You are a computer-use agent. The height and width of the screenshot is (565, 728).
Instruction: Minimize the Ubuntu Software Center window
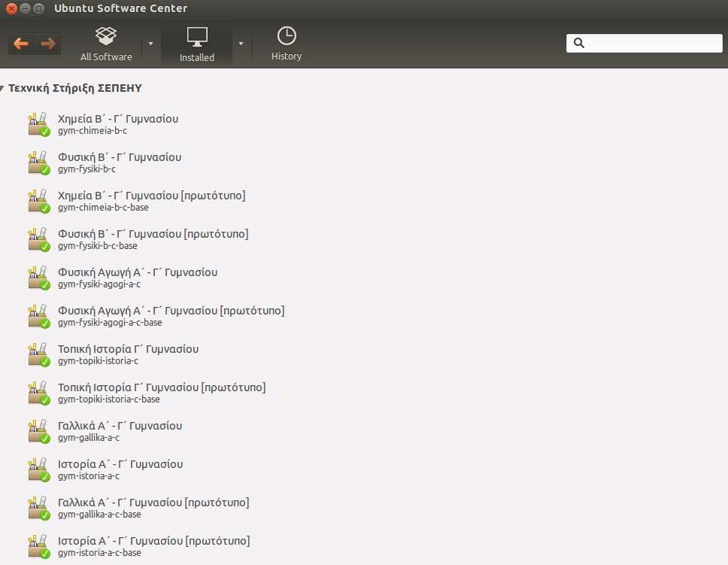tap(25, 8)
